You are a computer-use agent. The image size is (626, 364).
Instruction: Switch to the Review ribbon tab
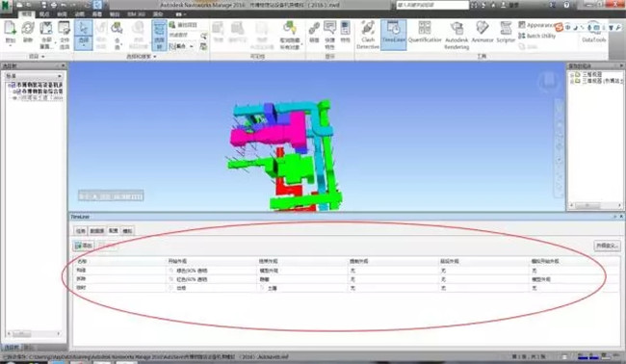coord(62,14)
